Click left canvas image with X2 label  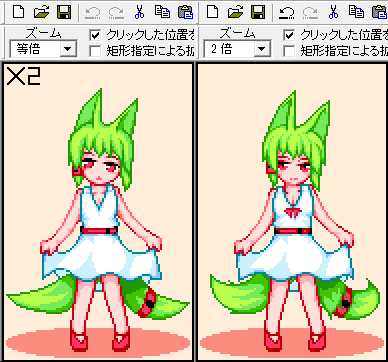[99, 211]
